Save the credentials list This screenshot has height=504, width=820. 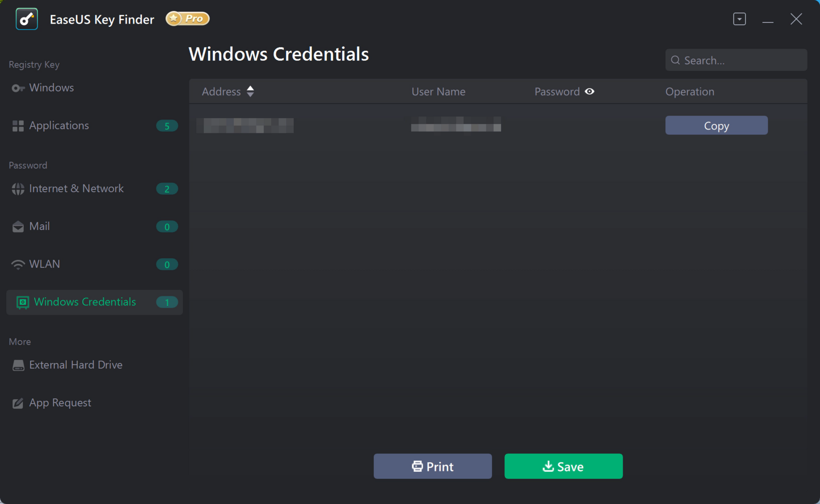pyautogui.click(x=563, y=466)
